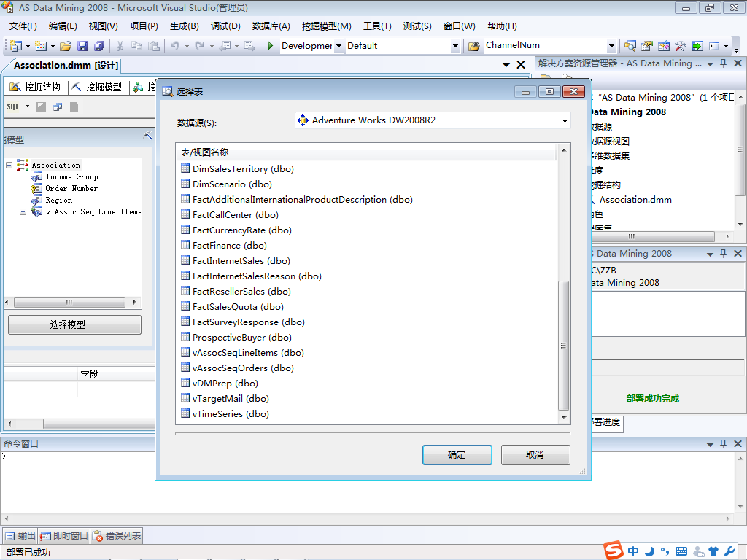This screenshot has width=747, height=560.
Task: Switch to the 挖掘模型 tab
Action: coord(98,87)
